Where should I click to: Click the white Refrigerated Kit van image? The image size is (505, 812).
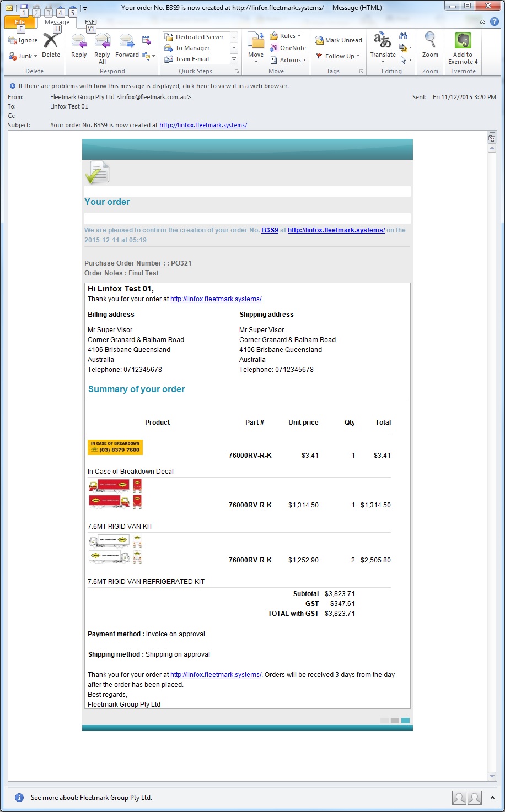115,549
